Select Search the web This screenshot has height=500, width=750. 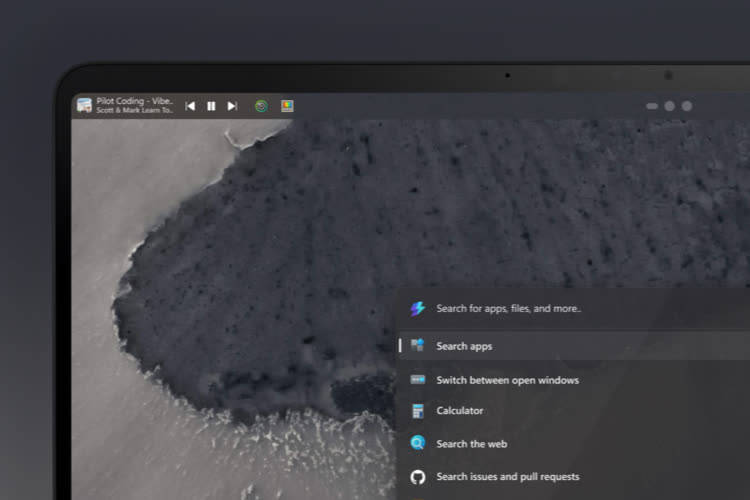pyautogui.click(x=471, y=444)
